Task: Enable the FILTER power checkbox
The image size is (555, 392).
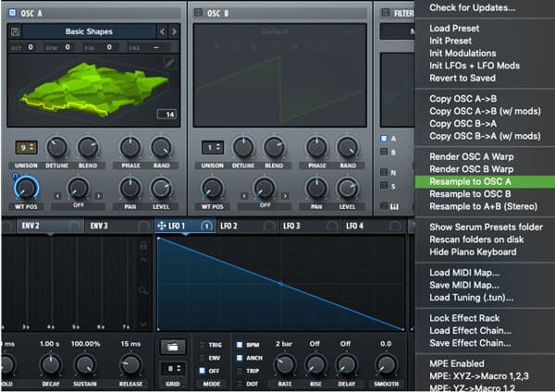Action: pyautogui.click(x=385, y=13)
